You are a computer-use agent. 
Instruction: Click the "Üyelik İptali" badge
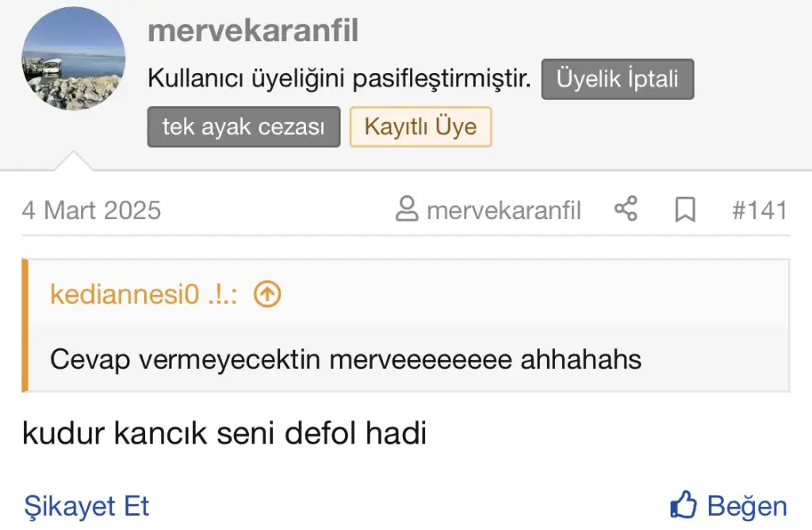617,79
